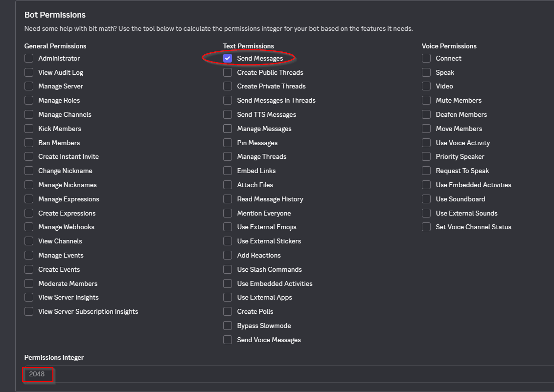The height and width of the screenshot is (392, 554).
Task: Enable the Connect voice permission
Action: (426, 58)
